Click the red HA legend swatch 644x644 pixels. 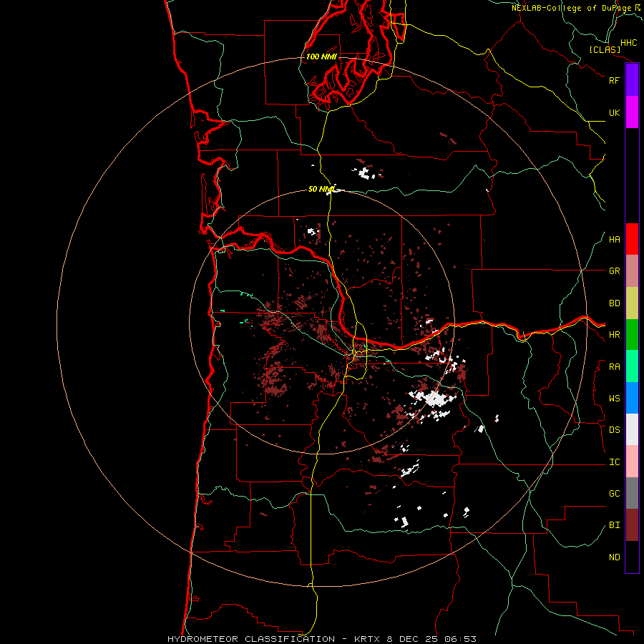point(632,239)
